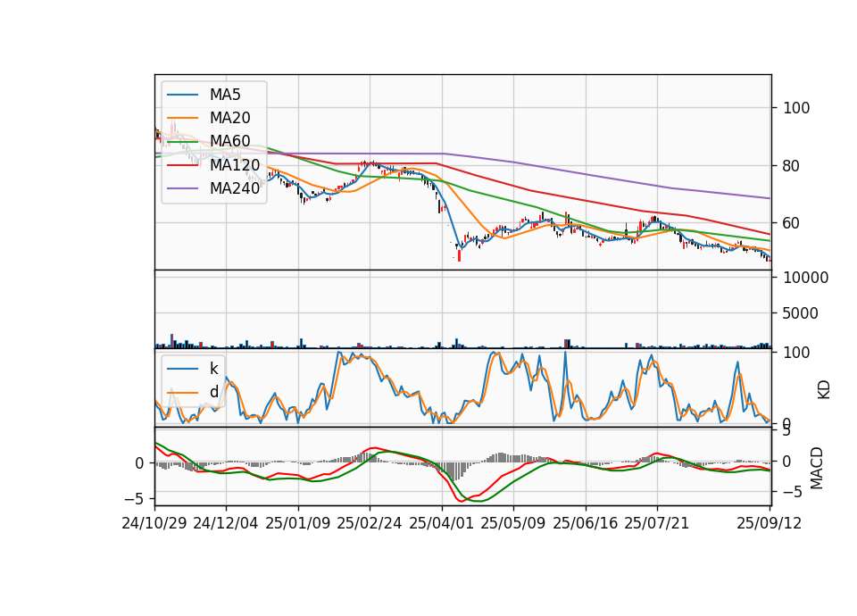Click the 25/07/21 date axis label
857x616 pixels.
[657, 523]
